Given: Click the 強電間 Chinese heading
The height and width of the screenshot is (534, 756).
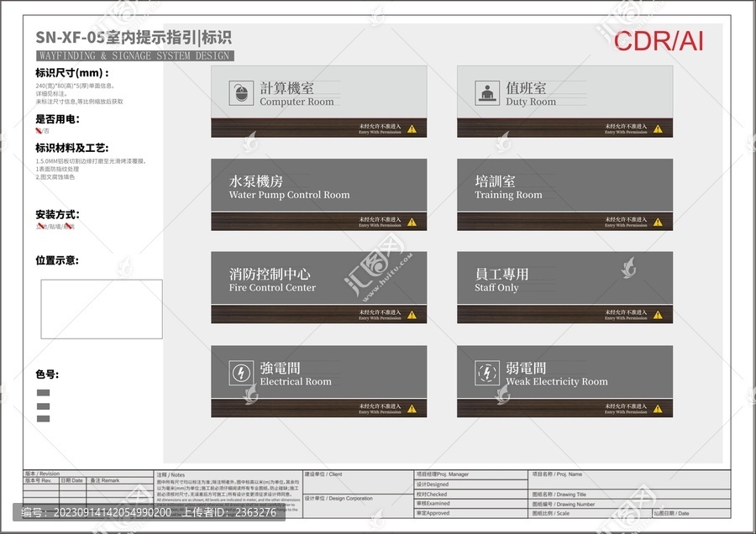Looking at the screenshot, I should click(x=280, y=368).
